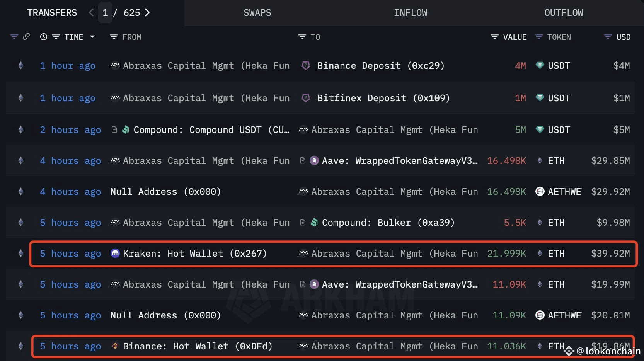Viewport: 644px width, 361px height.
Task: Click the Aave WrappedTokenGateway protocol icon
Action: point(314,161)
